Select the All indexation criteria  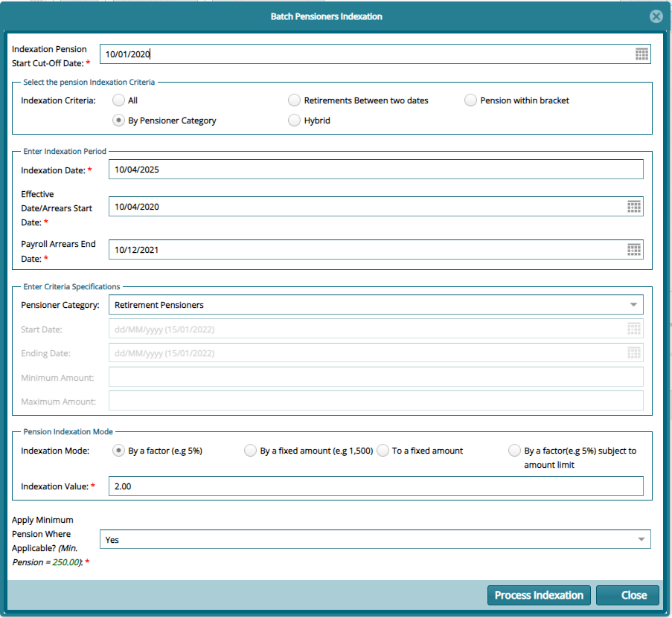(x=118, y=100)
